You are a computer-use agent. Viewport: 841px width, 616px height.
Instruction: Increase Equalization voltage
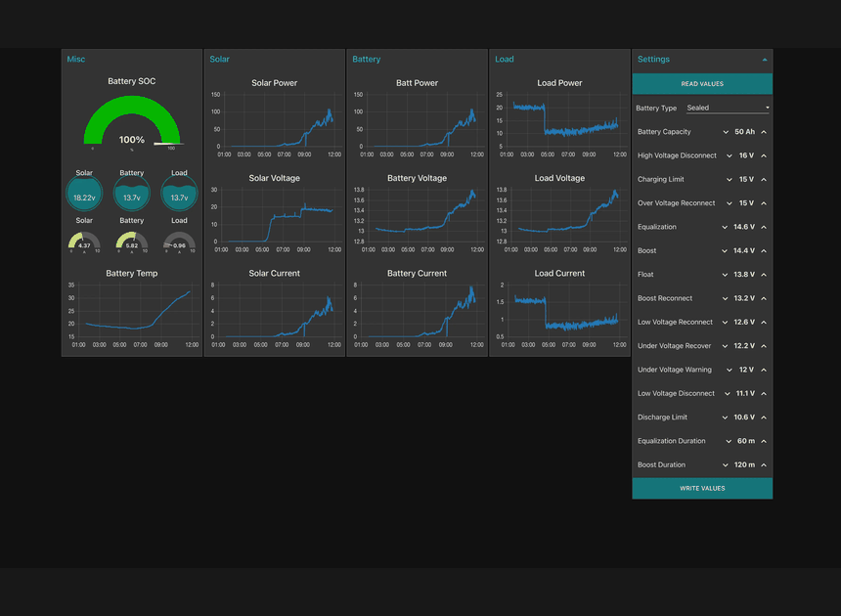[x=764, y=227]
